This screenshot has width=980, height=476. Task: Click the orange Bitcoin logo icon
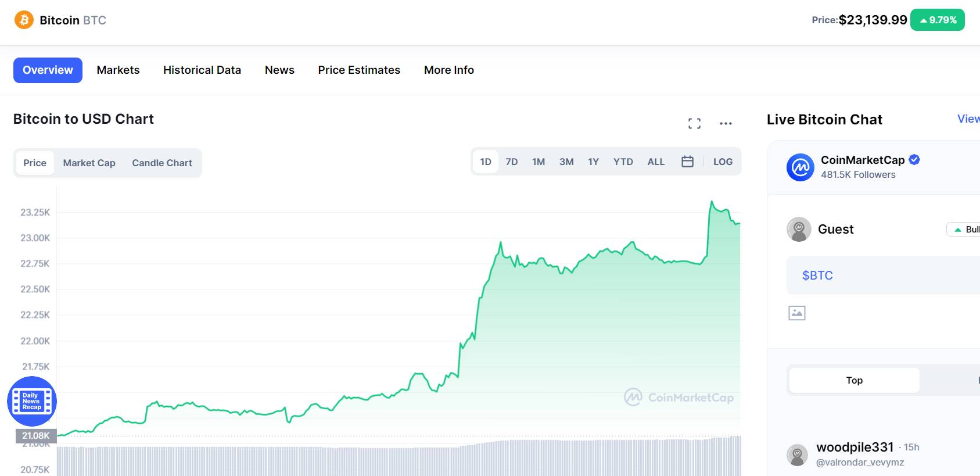point(24,20)
